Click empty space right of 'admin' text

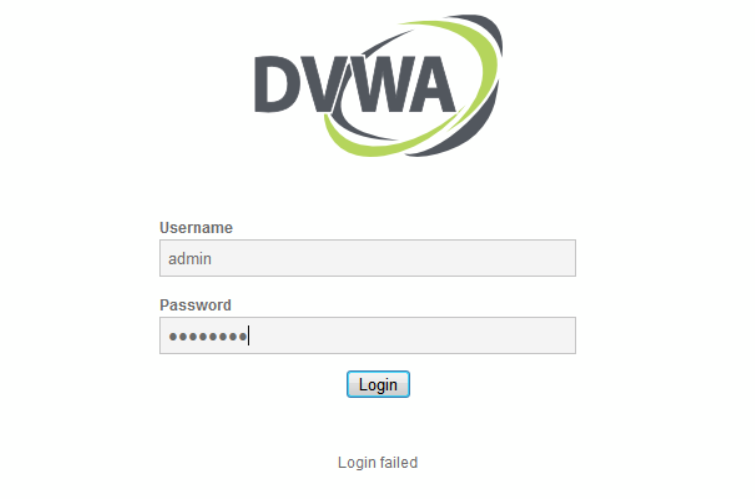pyautogui.click(x=392, y=258)
